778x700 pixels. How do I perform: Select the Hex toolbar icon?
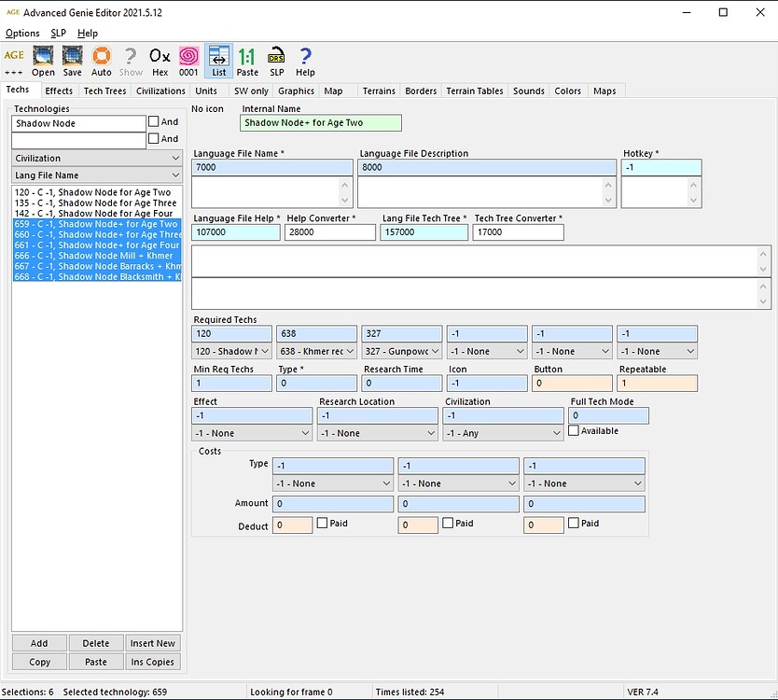[159, 60]
